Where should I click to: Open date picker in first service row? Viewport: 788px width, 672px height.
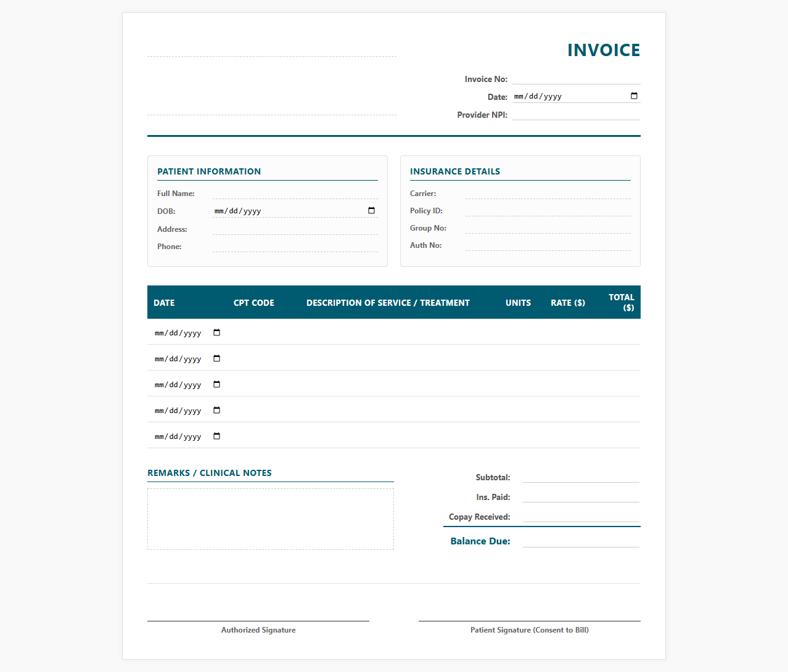point(216,332)
